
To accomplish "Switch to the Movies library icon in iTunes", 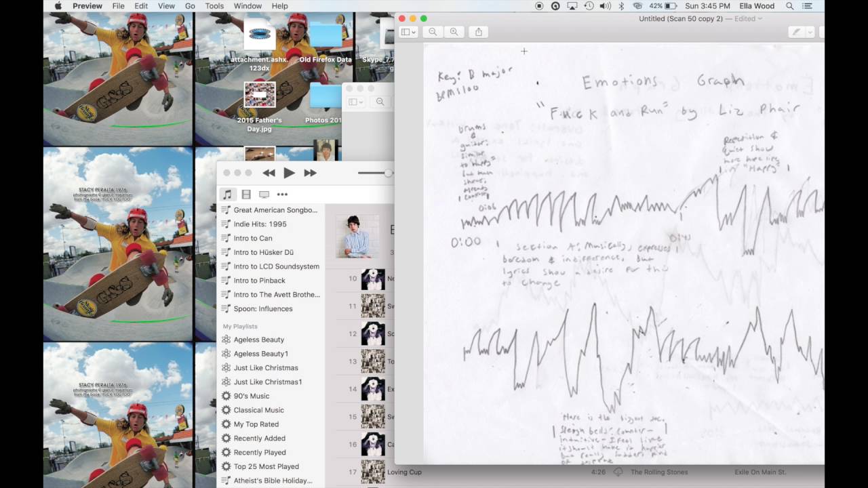I will tap(246, 195).
